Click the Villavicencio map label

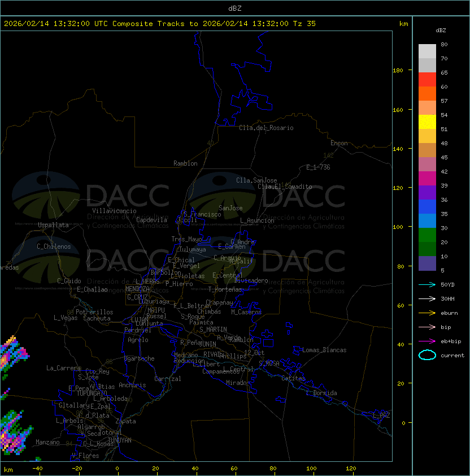point(114,211)
